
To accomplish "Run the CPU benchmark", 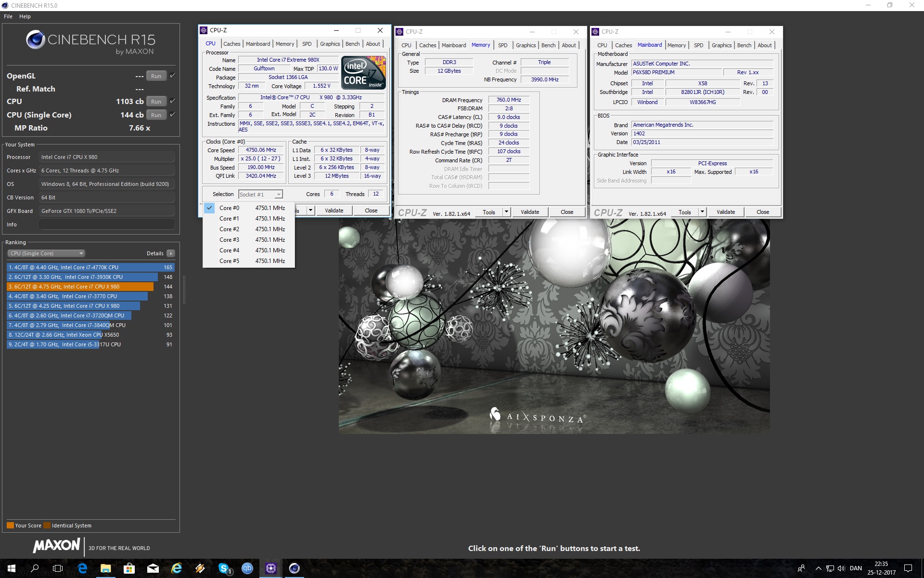I will tap(156, 102).
